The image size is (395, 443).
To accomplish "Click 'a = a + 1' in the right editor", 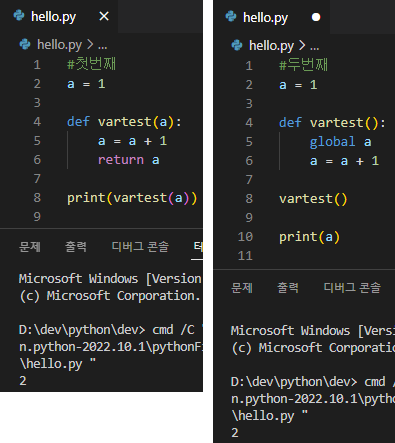I will [x=344, y=161].
